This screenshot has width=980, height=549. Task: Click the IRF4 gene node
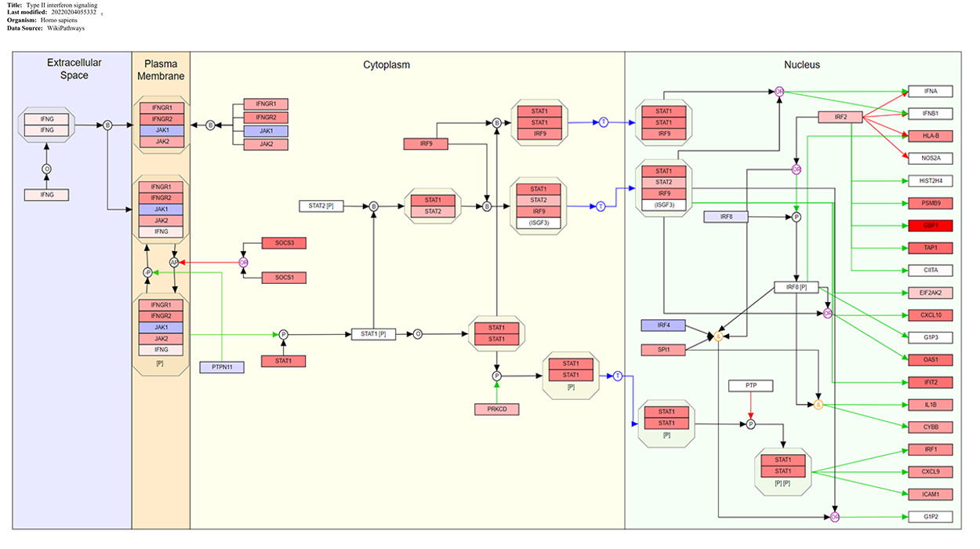[663, 325]
